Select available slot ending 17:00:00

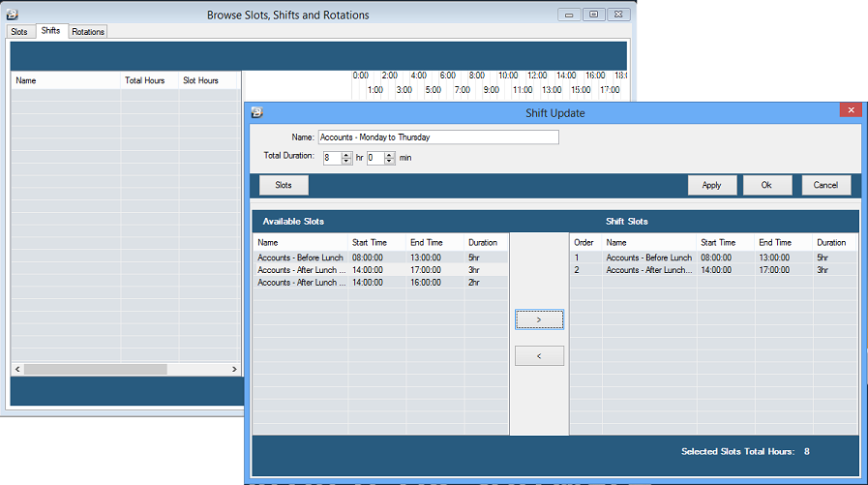pyautogui.click(x=380, y=270)
